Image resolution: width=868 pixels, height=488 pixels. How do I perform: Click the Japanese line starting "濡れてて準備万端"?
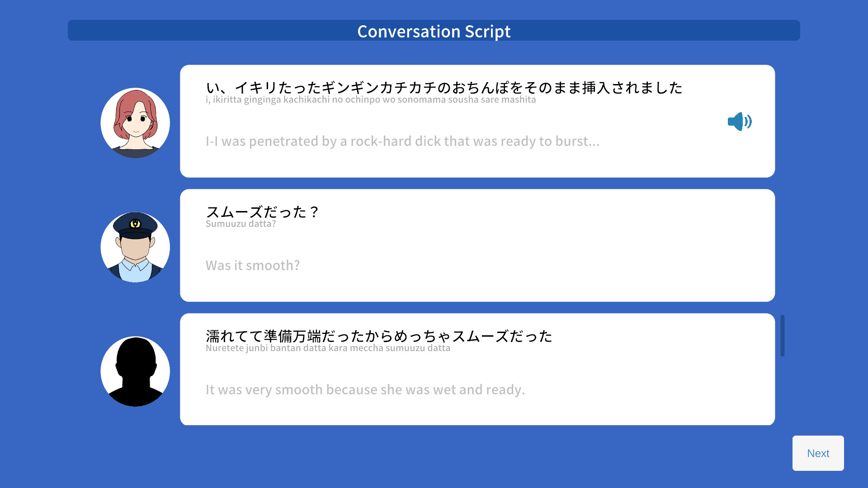pos(379,336)
